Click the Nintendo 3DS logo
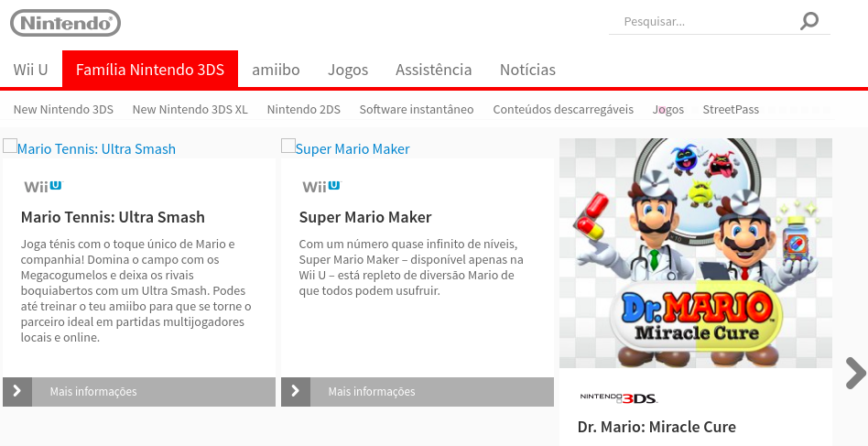The height and width of the screenshot is (446, 868). 618,397
